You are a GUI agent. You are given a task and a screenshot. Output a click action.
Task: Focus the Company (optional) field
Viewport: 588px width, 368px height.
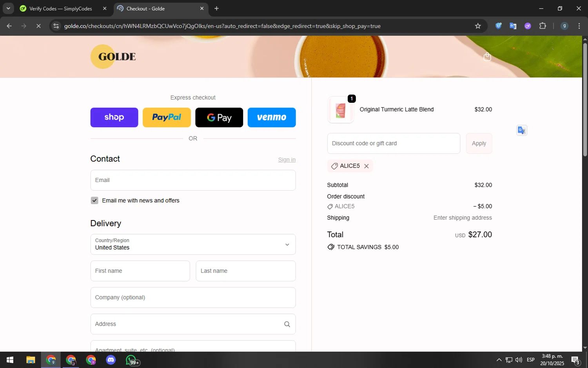[x=193, y=297]
